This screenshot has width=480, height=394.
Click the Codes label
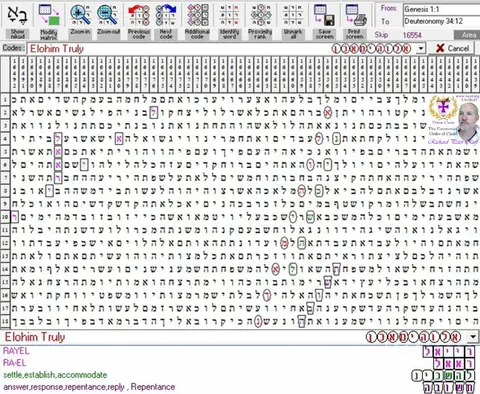click(13, 48)
